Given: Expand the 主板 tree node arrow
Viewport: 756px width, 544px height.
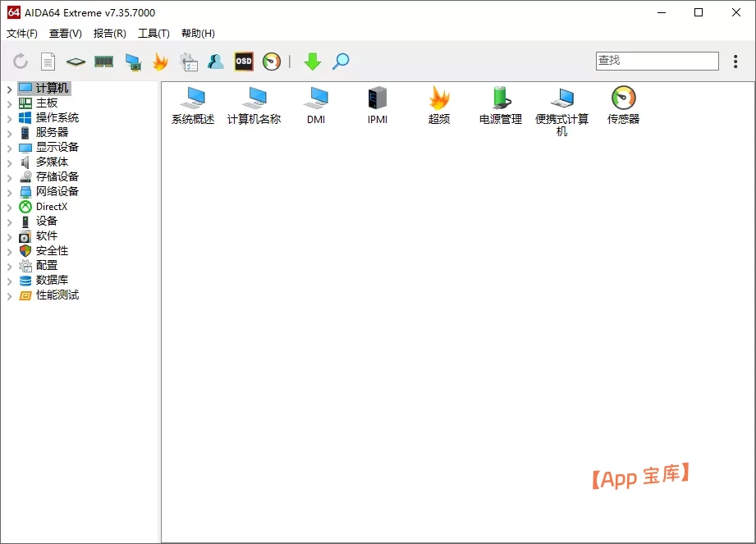Looking at the screenshot, I should [9, 103].
